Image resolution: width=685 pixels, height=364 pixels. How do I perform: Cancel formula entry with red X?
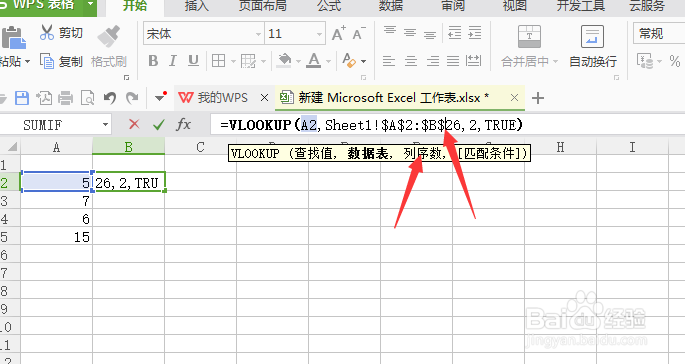[134, 125]
